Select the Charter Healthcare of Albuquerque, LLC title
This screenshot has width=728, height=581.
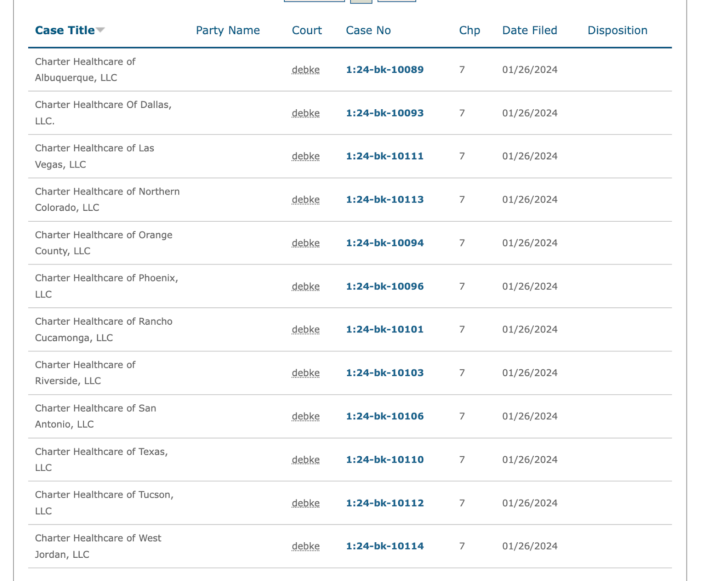85,70
